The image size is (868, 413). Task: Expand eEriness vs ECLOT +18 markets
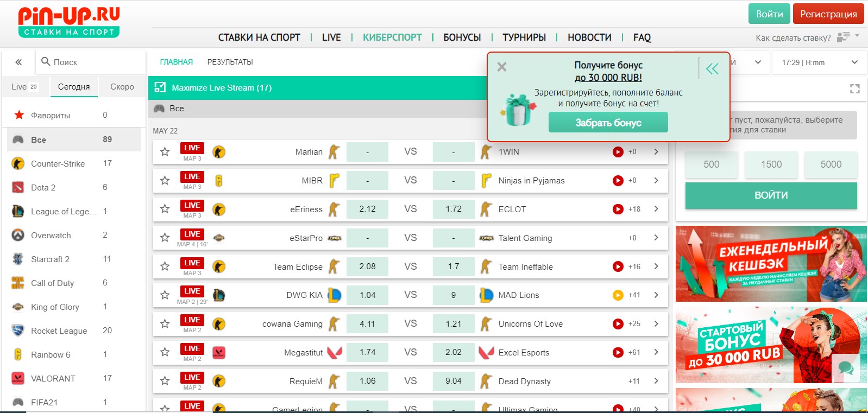click(656, 209)
